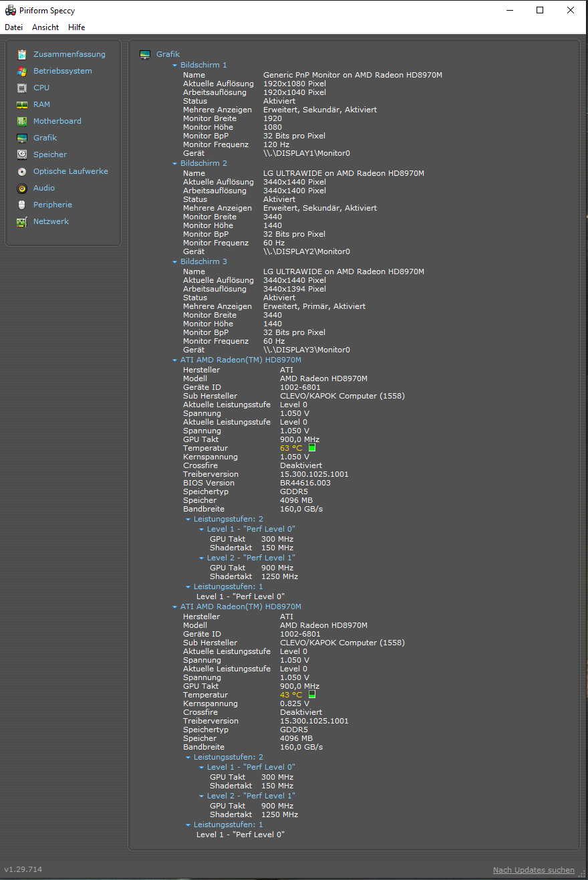588x880 pixels.
Task: Click the Grafik header monitor icon
Action: tap(145, 54)
